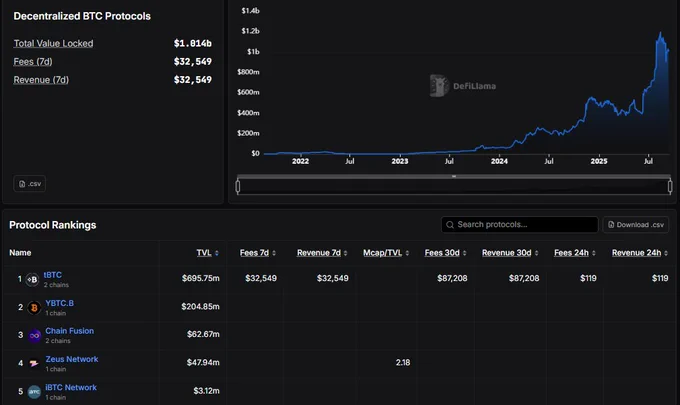680x405 pixels.
Task: Open the tBTC protocol link
Action: pyautogui.click(x=52, y=275)
